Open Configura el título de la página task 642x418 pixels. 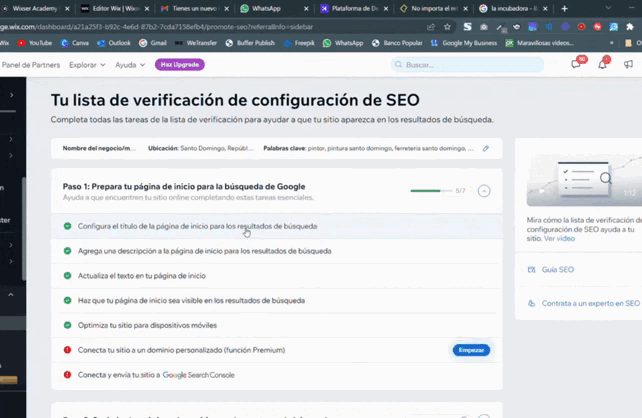[276, 226]
